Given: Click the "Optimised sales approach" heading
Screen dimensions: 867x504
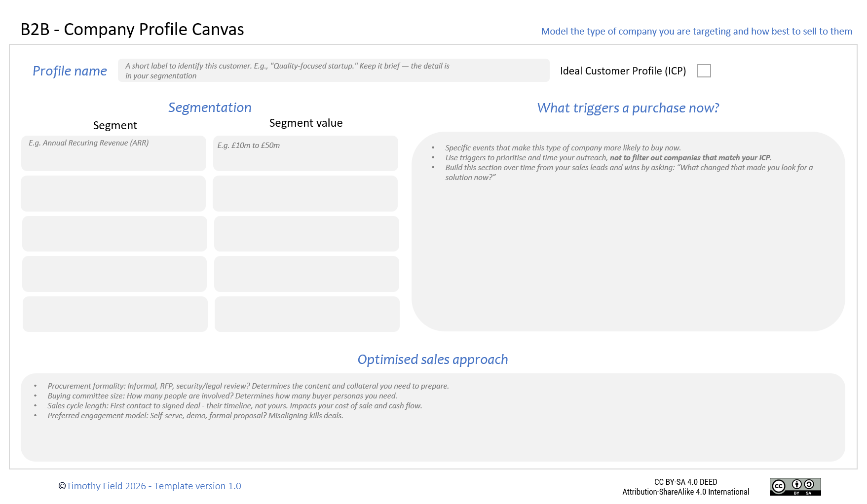Looking at the screenshot, I should tap(433, 360).
